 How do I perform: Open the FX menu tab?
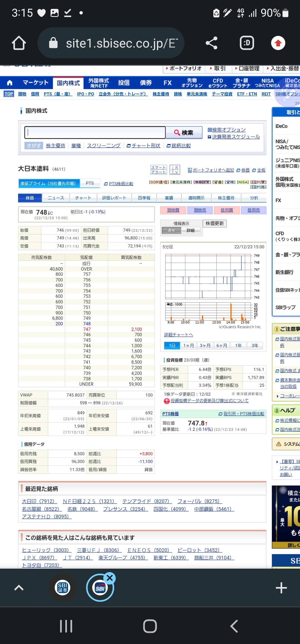click(x=167, y=83)
